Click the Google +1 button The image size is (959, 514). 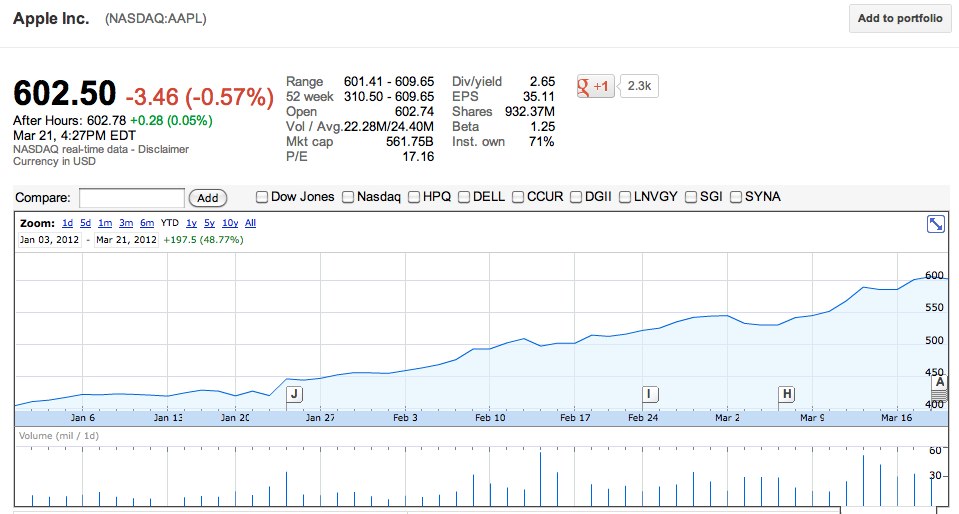pyautogui.click(x=596, y=86)
